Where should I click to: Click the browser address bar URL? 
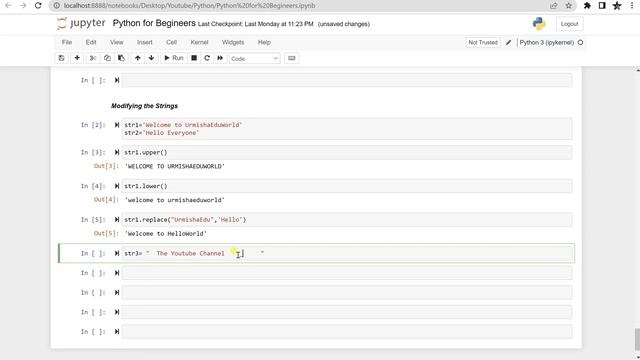coord(189,6)
